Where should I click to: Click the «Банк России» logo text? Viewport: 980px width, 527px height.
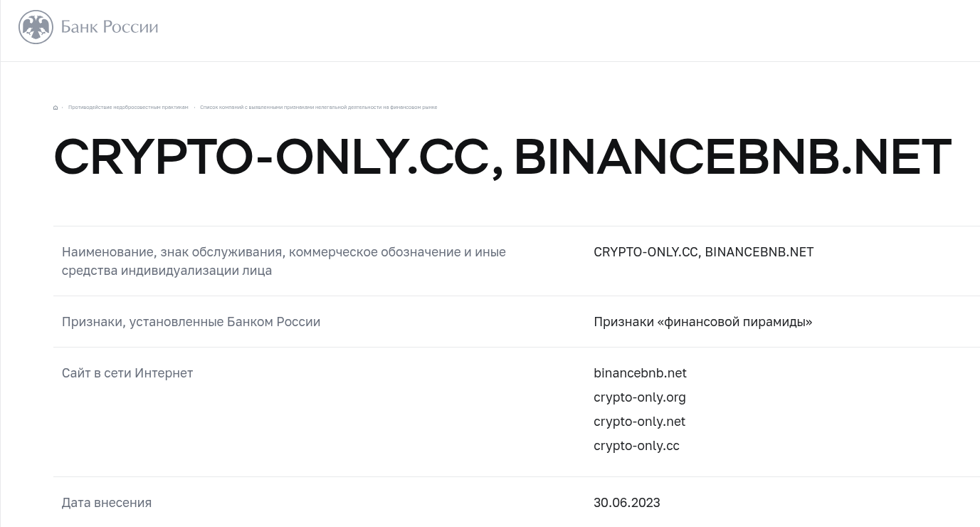point(110,28)
